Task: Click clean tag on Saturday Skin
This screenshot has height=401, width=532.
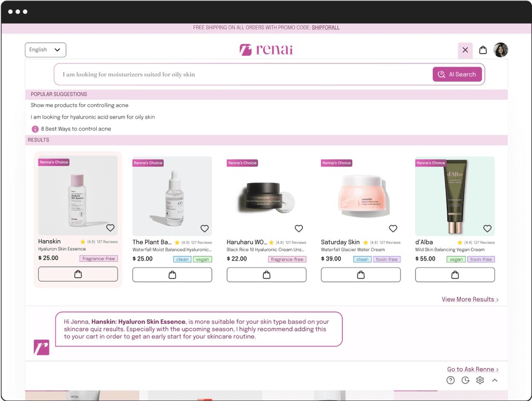Action: pos(362,260)
